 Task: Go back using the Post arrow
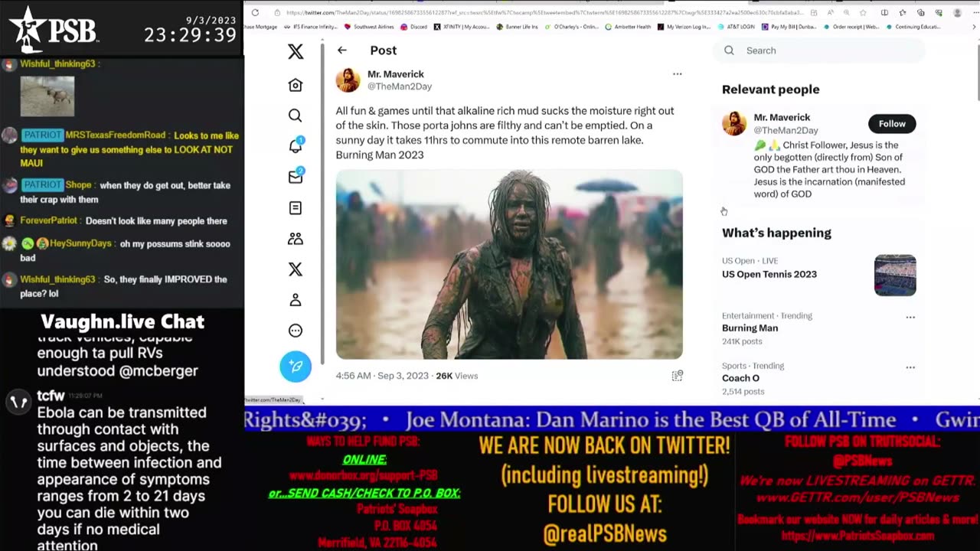342,51
